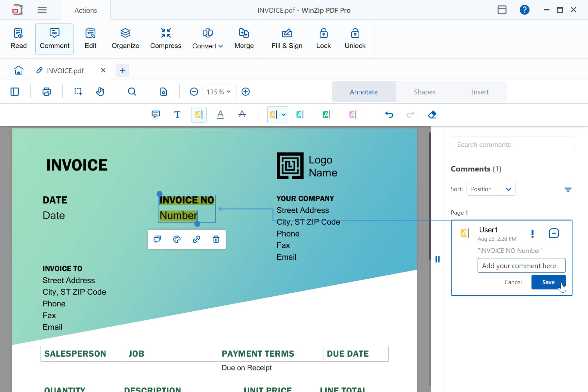Switch to the Insert tab
Viewport: 588px width, 392px height.
[480, 92]
